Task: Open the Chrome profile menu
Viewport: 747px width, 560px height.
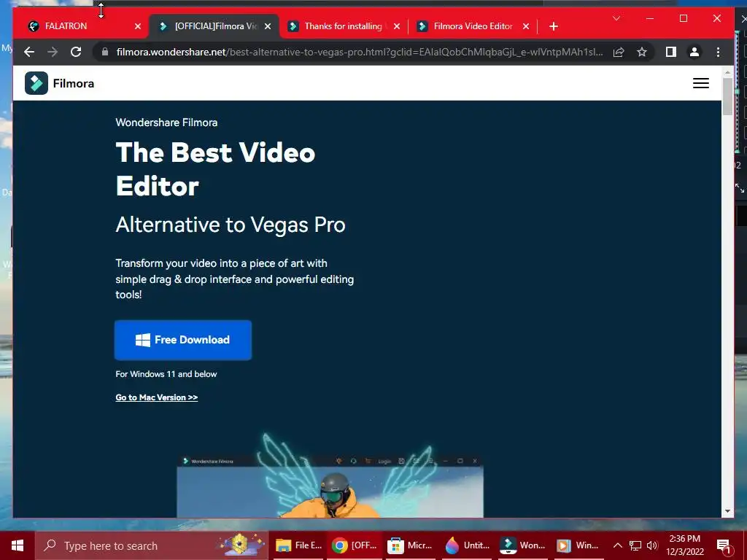Action: [694, 52]
